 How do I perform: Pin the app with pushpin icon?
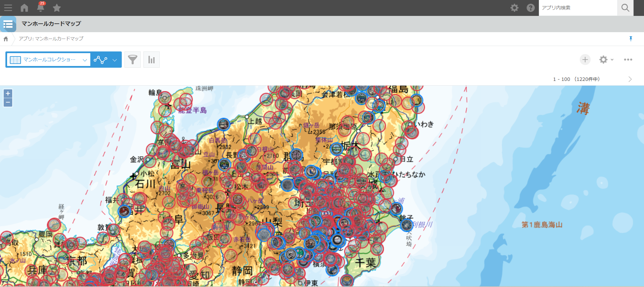pos(630,39)
